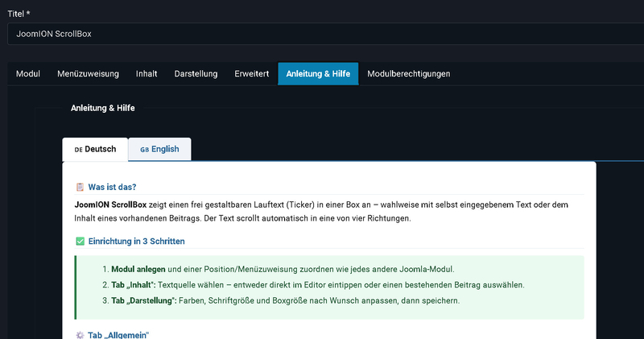Switch to the Menüzuweisung tab
The image size is (644, 339).
tap(88, 74)
